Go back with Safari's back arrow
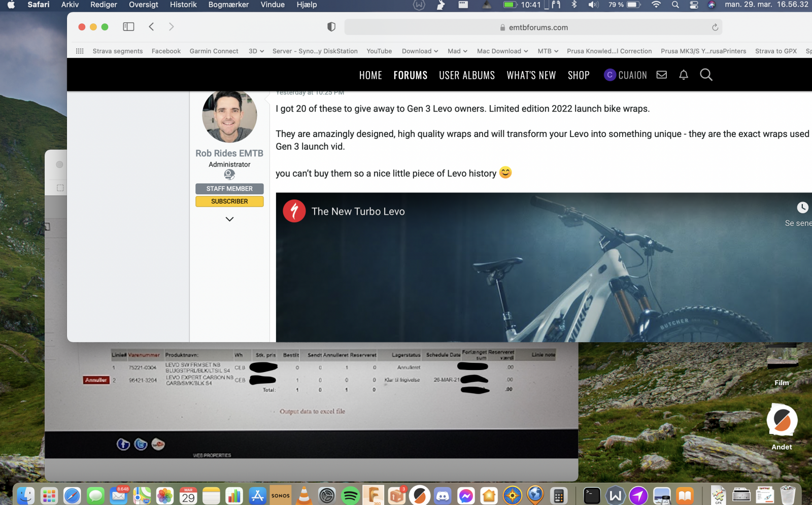The height and width of the screenshot is (505, 812). coord(151,27)
